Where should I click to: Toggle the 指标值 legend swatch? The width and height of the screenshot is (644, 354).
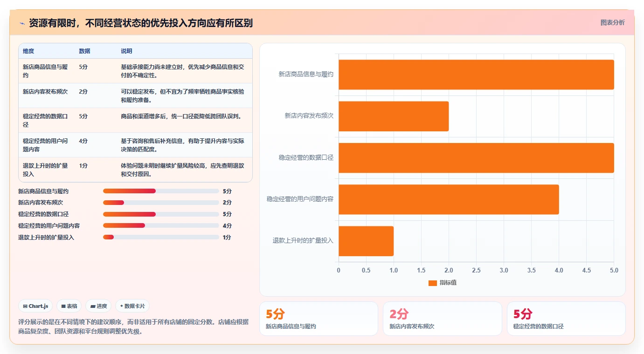pyautogui.click(x=432, y=283)
